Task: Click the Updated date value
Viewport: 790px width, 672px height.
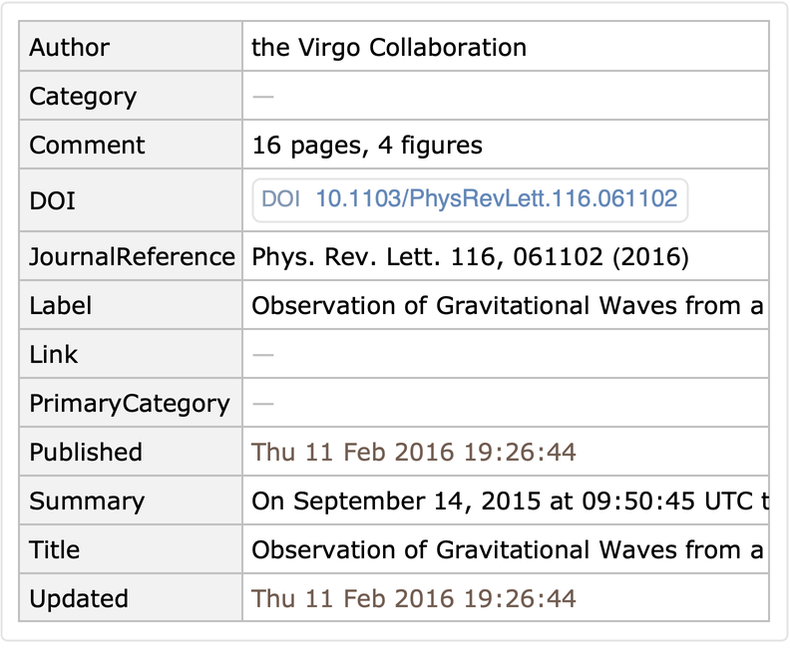Action: [414, 599]
